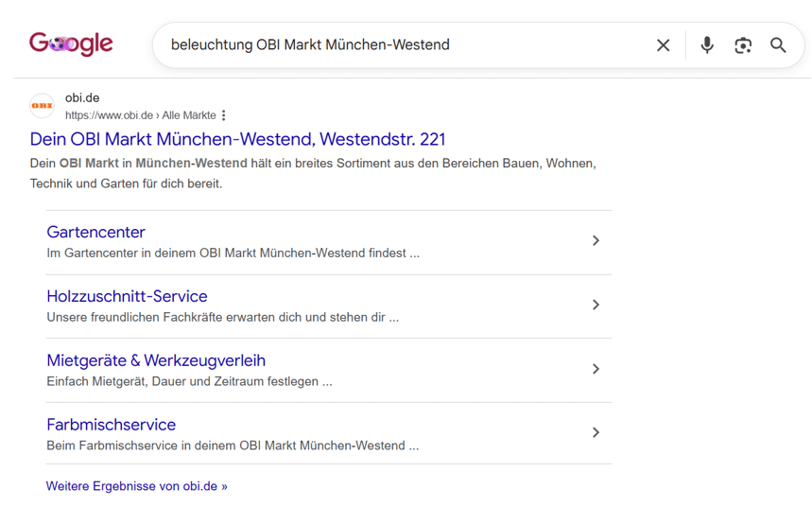Image resolution: width=812 pixels, height=507 pixels.
Task: Click the https://www.obi.de › Alle Märkte breadcrumb
Action: pyautogui.click(x=140, y=115)
